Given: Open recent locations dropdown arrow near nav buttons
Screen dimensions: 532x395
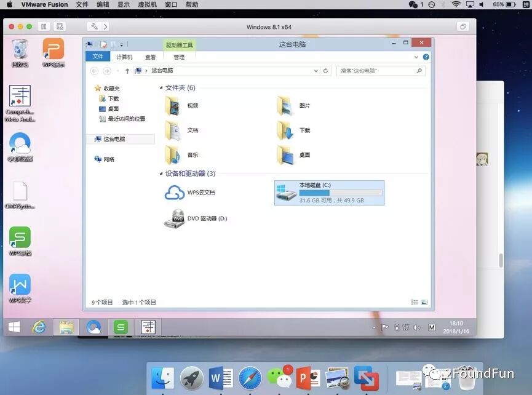Looking at the screenshot, I should [117, 71].
